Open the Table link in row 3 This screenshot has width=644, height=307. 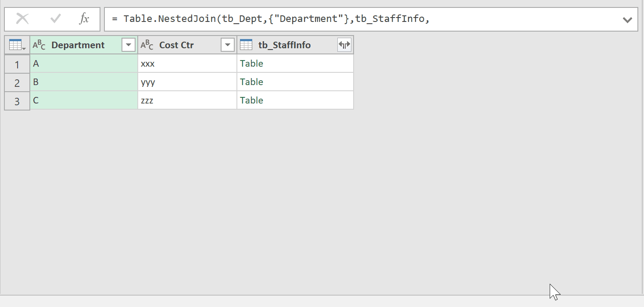[251, 100]
